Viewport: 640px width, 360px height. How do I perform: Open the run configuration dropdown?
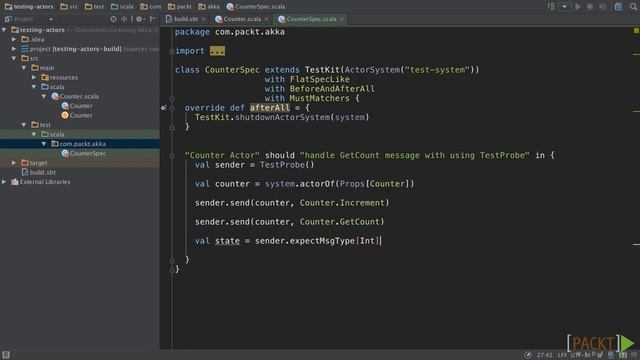564,7
